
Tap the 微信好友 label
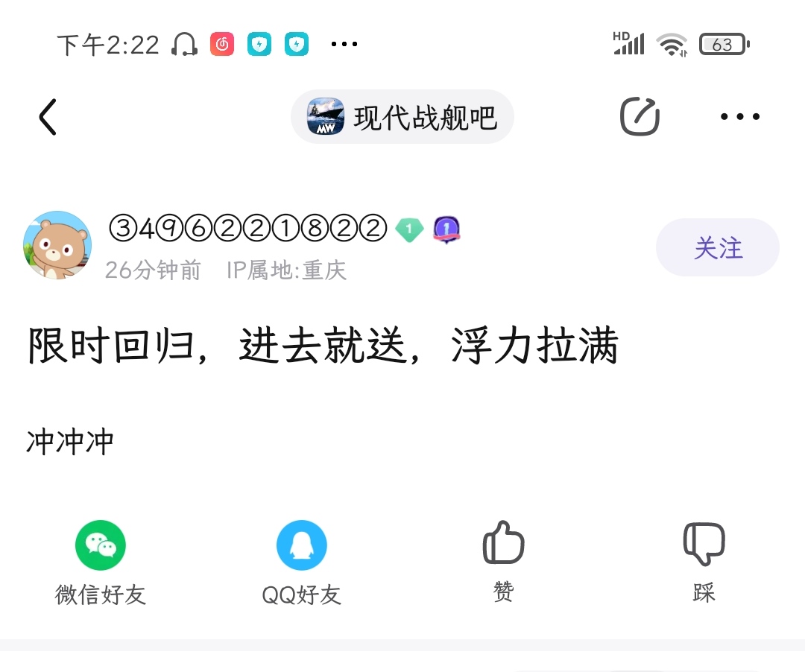101,595
